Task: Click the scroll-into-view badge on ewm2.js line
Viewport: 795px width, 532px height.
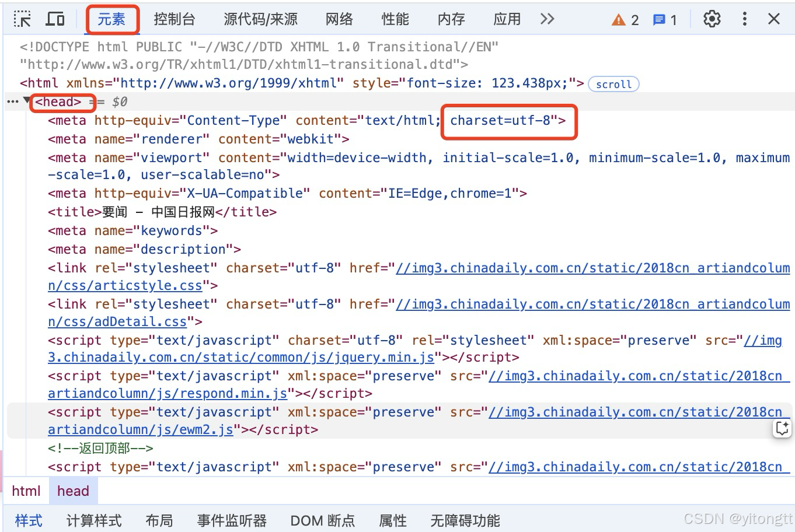Action: (x=782, y=428)
